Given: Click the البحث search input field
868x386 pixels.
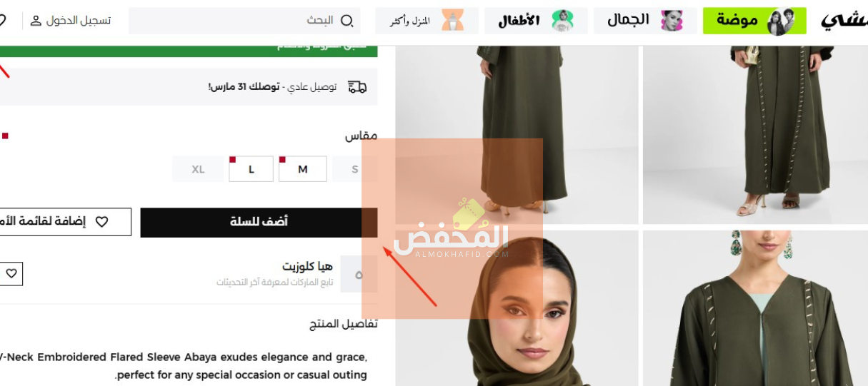Looking at the screenshot, I should [244, 21].
